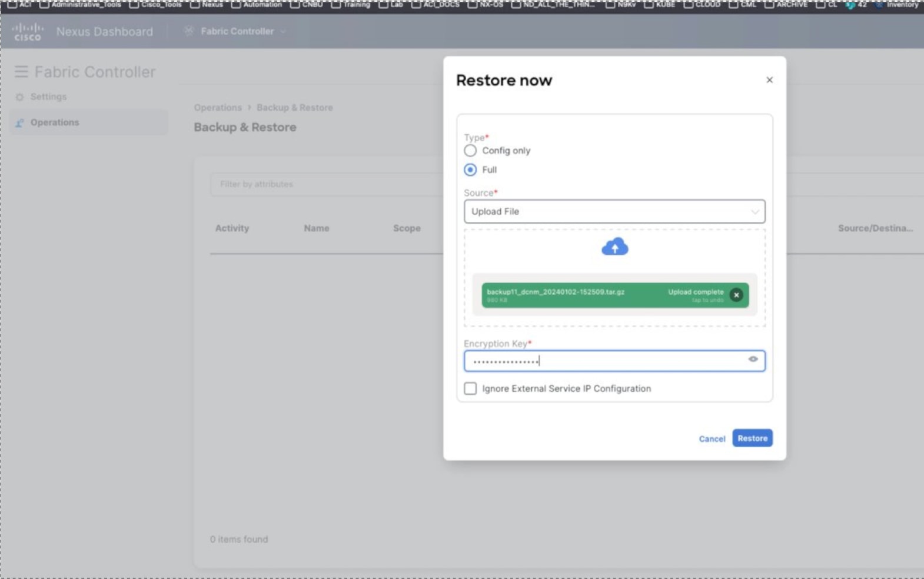Remove the uploaded backup file with the X icon
Image resolution: width=924 pixels, height=579 pixels.
click(736, 295)
